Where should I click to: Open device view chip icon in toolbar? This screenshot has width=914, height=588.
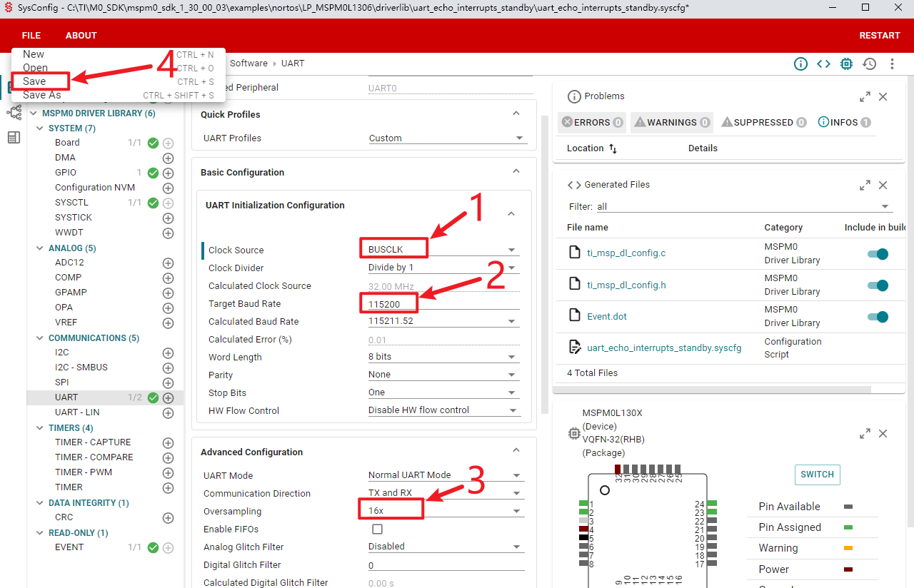846,64
